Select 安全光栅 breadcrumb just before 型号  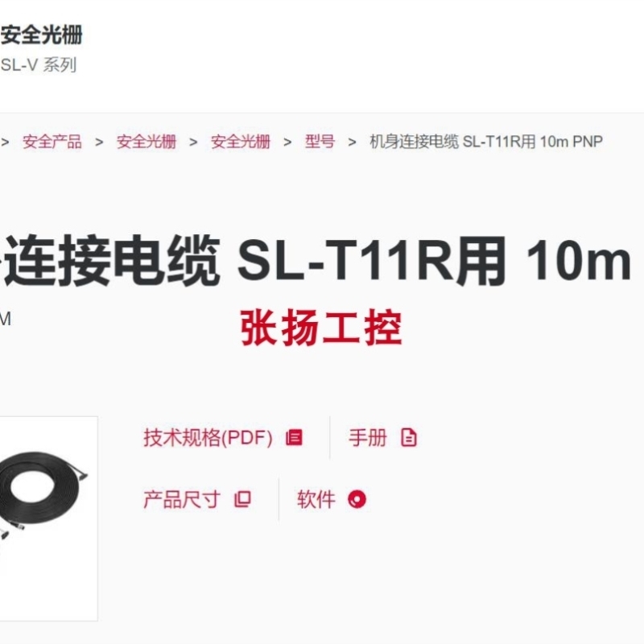(x=240, y=142)
